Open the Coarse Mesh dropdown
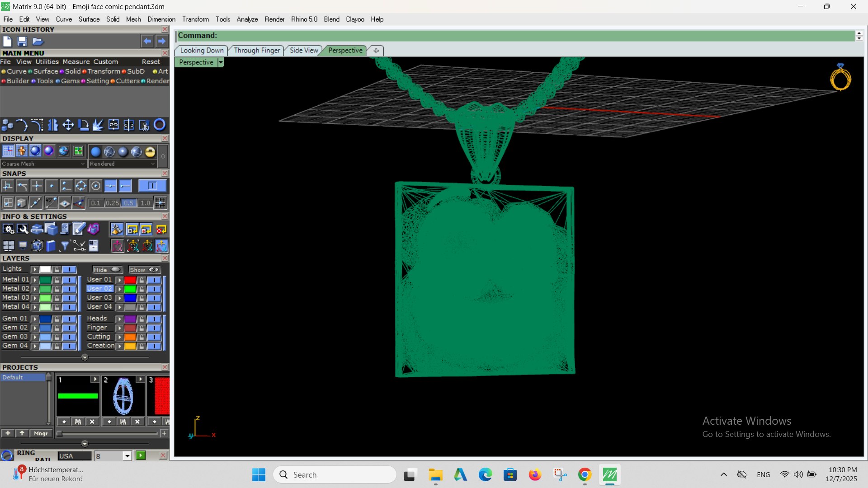 (x=43, y=164)
